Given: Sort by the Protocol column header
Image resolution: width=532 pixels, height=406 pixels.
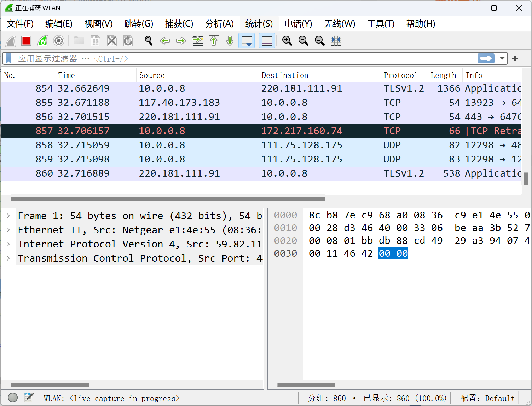Looking at the screenshot, I should pyautogui.click(x=404, y=75).
